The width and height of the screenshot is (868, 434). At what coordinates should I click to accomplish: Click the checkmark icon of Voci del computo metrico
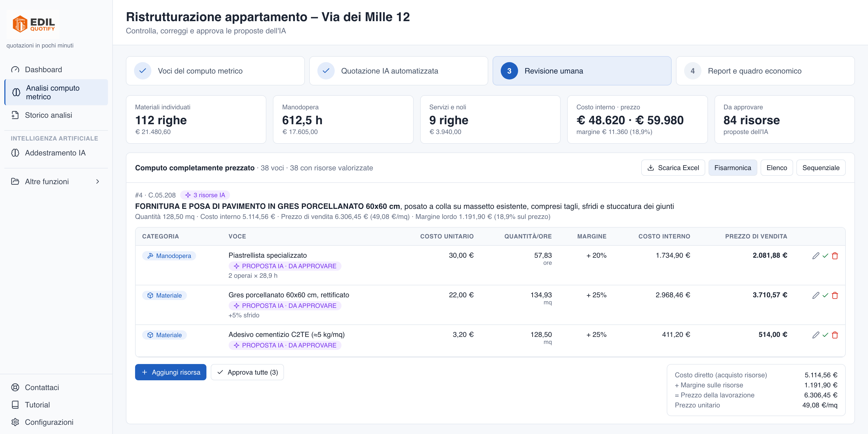pyautogui.click(x=142, y=71)
